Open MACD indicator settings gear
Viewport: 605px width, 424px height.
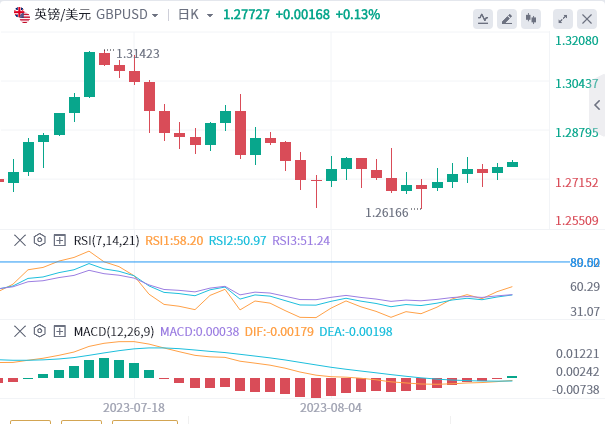tap(39, 331)
